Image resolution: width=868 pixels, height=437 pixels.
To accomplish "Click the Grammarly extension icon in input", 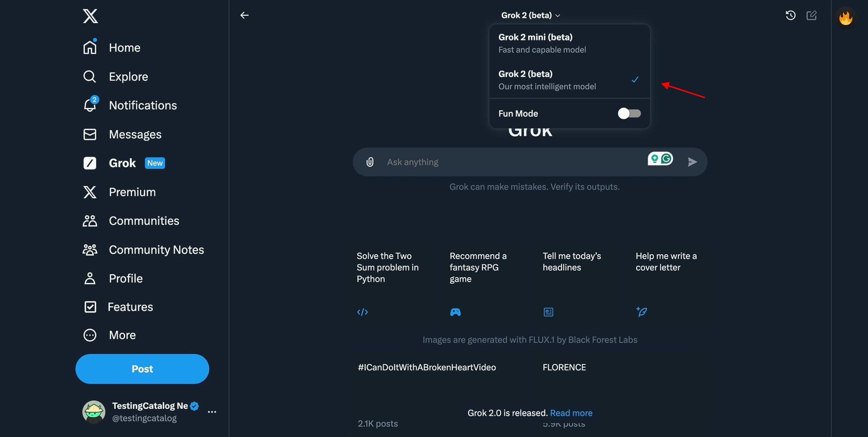I will pyautogui.click(x=667, y=159).
